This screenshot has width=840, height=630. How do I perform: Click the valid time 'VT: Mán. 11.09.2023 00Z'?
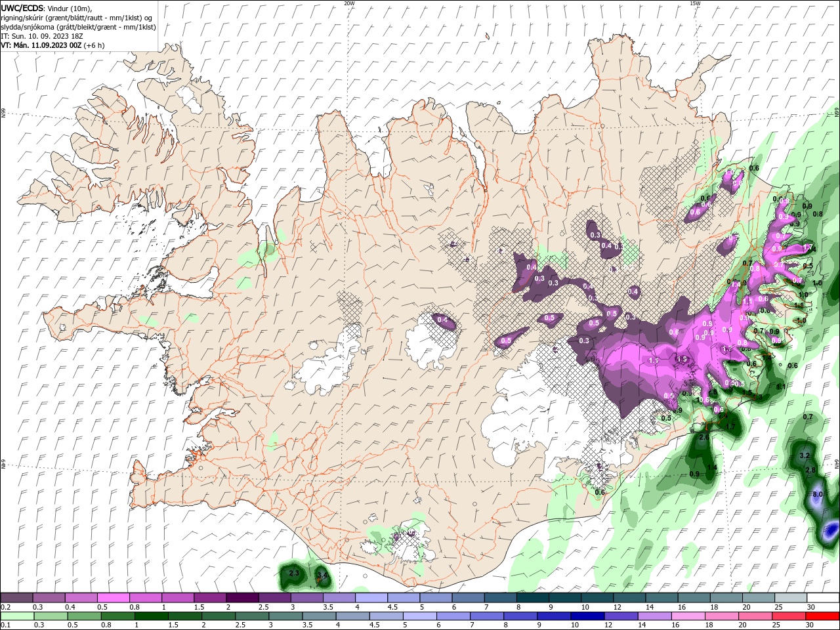(x=41, y=45)
